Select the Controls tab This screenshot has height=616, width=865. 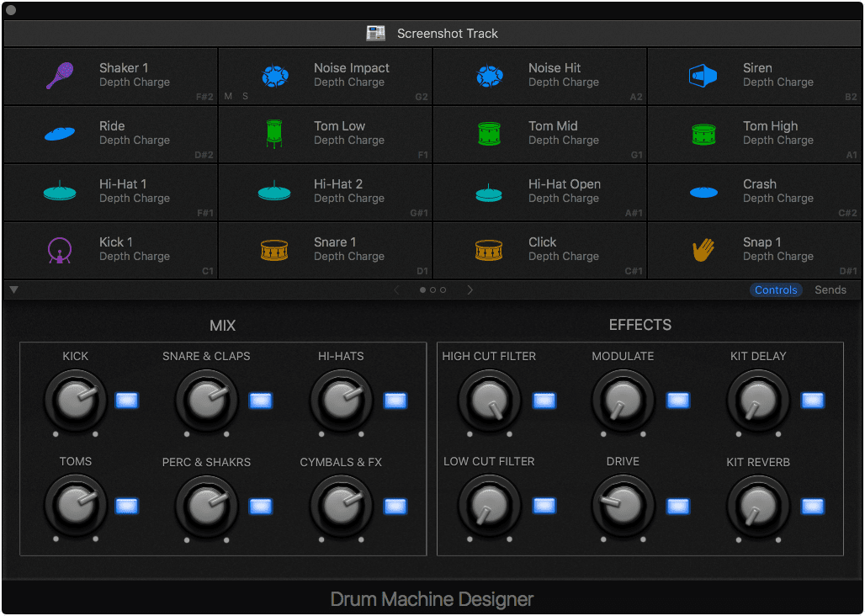pos(776,289)
